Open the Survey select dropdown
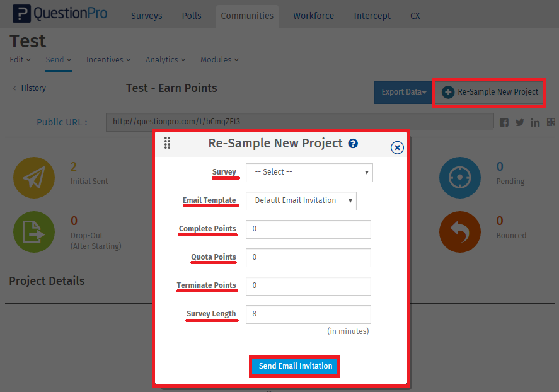559x392 pixels. point(309,172)
